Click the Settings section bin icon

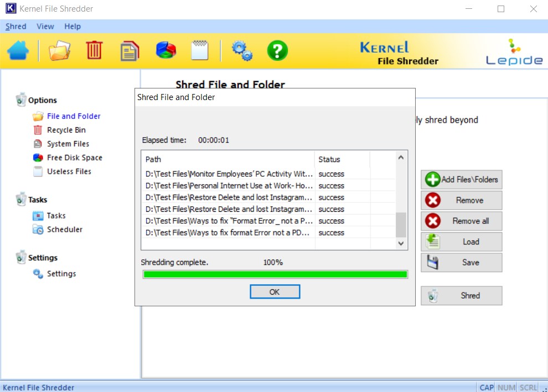point(21,257)
